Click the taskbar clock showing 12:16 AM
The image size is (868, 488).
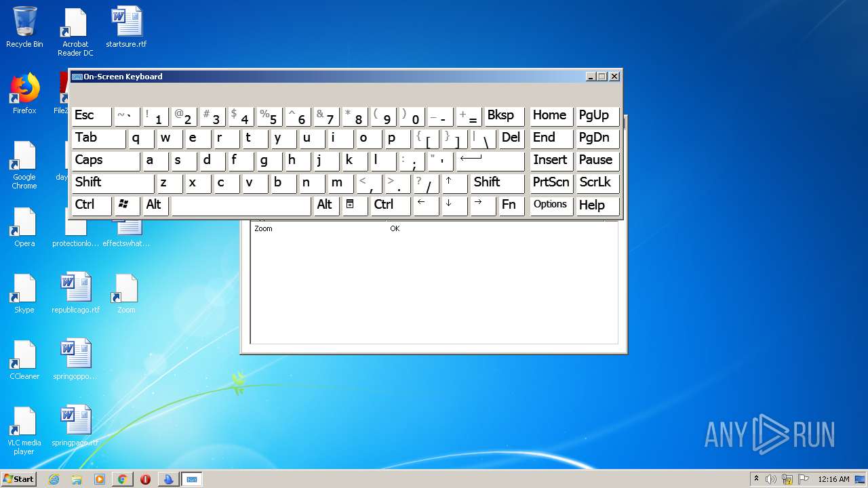tap(833, 479)
